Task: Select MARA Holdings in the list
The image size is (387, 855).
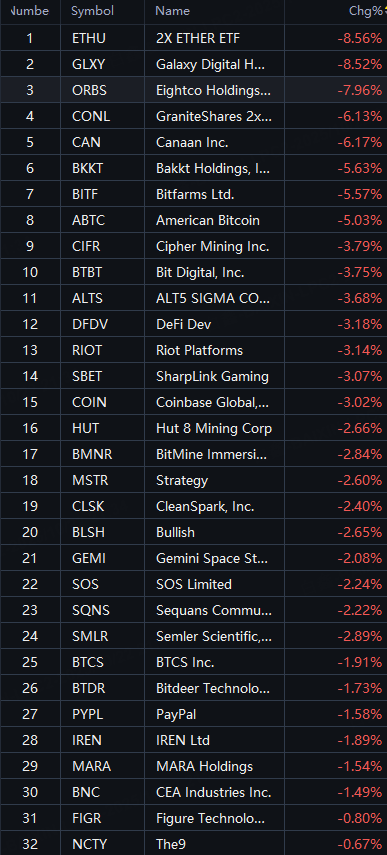Action: [204, 766]
